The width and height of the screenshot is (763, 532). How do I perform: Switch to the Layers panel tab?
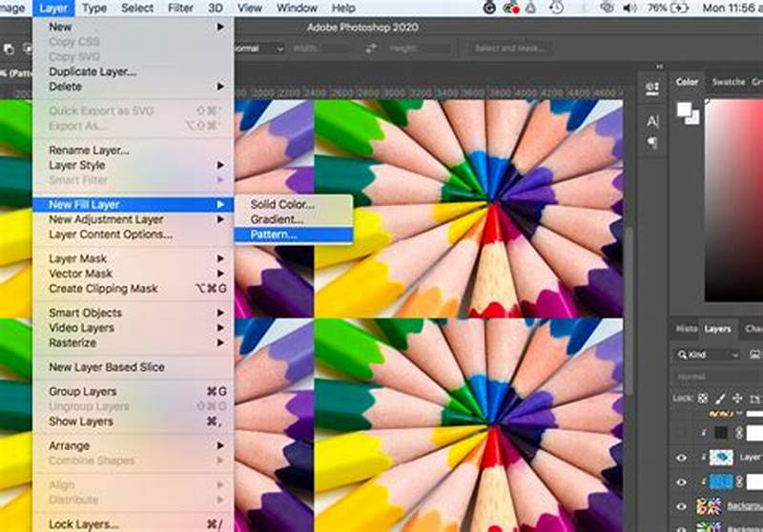tap(718, 329)
